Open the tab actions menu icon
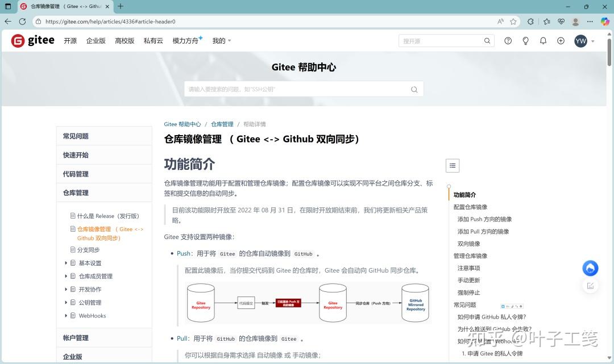Image resolution: width=614 pixels, height=364 pixels. point(8,6)
